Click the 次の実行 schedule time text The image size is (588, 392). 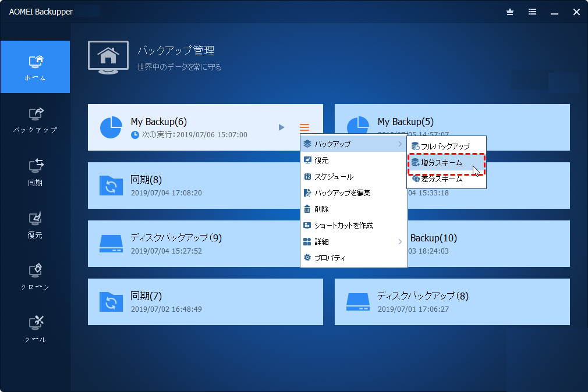point(194,134)
